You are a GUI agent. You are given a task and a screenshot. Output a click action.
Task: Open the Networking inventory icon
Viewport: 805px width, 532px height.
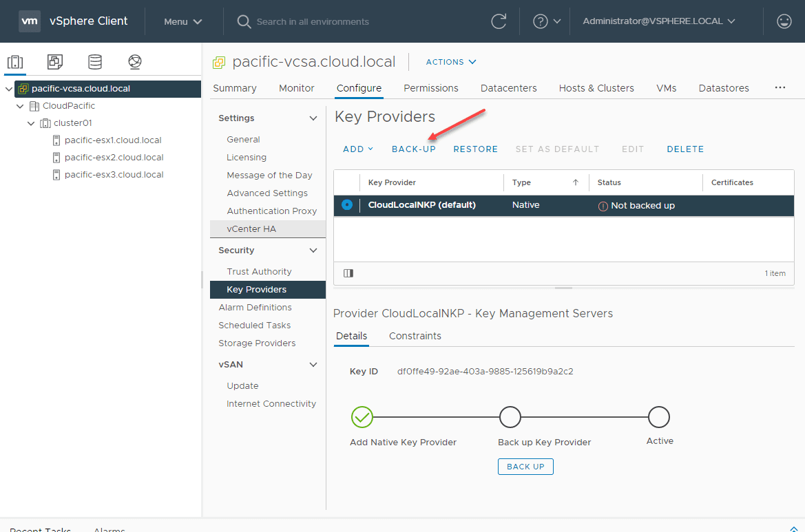click(x=134, y=62)
